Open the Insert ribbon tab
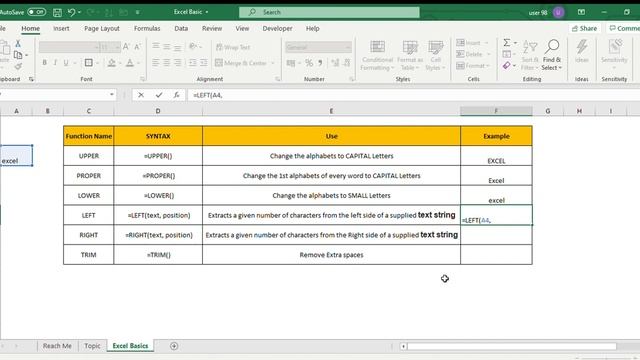Image resolution: width=640 pixels, height=360 pixels. click(x=61, y=29)
